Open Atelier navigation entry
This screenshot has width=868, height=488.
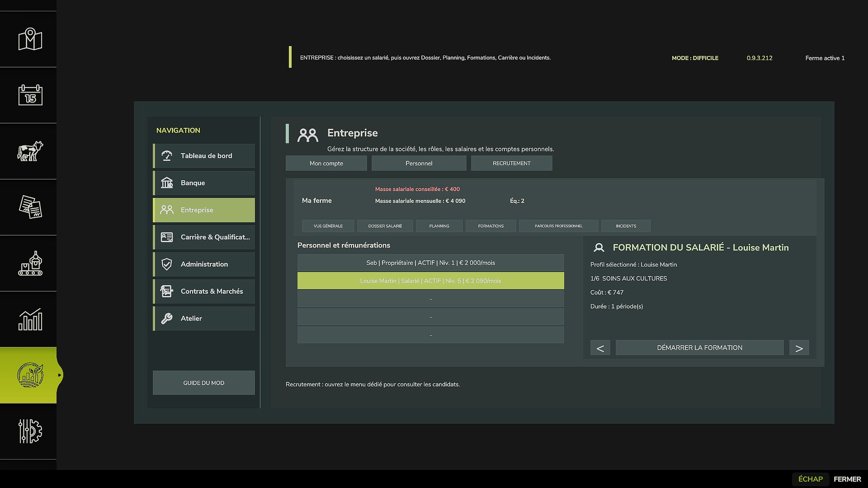pyautogui.click(x=204, y=319)
